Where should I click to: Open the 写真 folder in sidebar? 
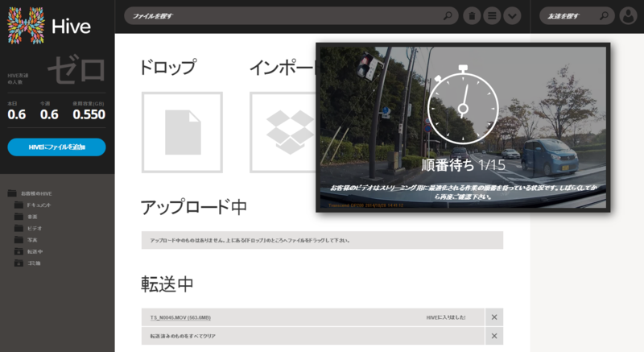pos(26,239)
